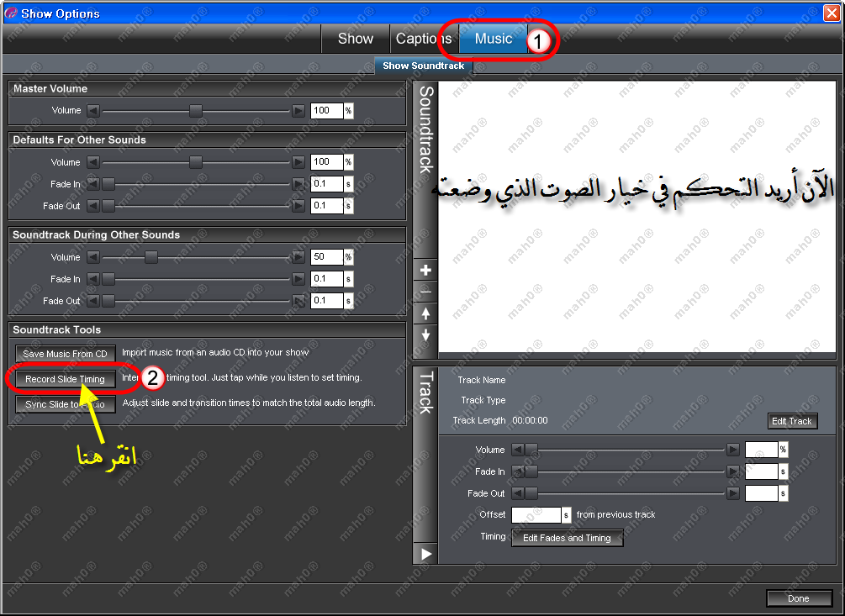Increase Track Volume with its right arrow

click(733, 450)
